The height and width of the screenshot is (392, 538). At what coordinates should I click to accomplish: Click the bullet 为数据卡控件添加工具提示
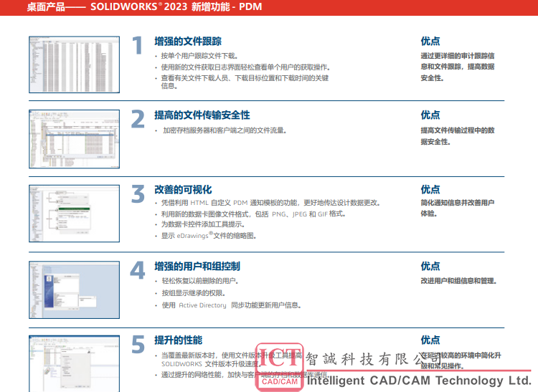click(x=203, y=224)
